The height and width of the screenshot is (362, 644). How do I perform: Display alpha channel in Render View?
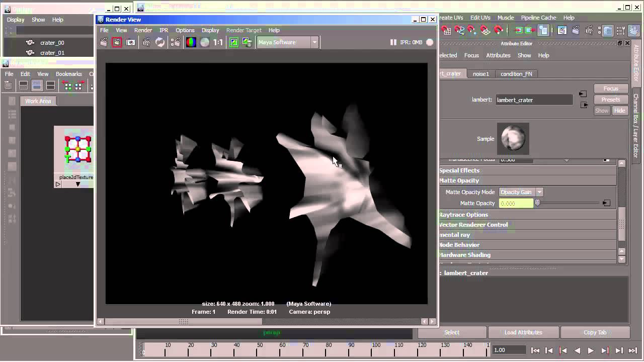204,42
